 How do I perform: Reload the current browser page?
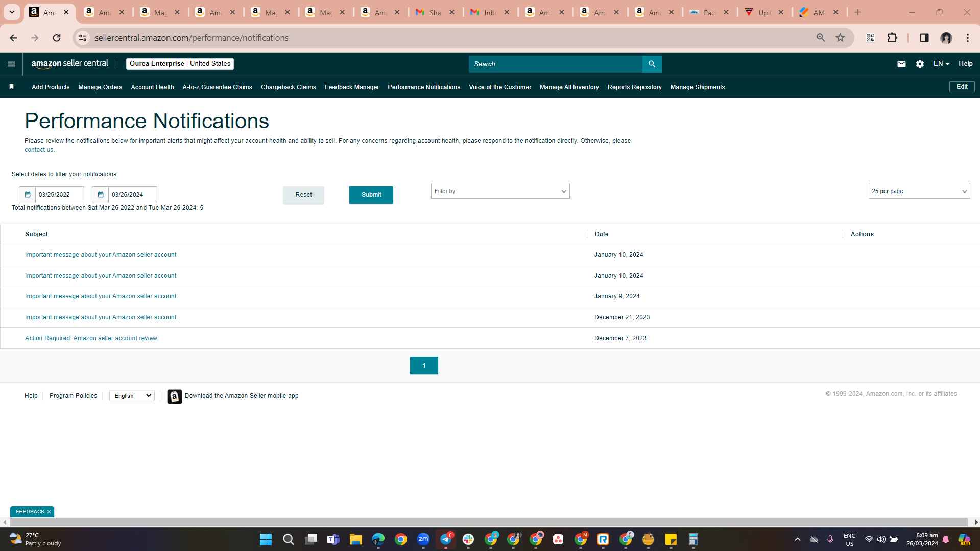click(x=57, y=38)
